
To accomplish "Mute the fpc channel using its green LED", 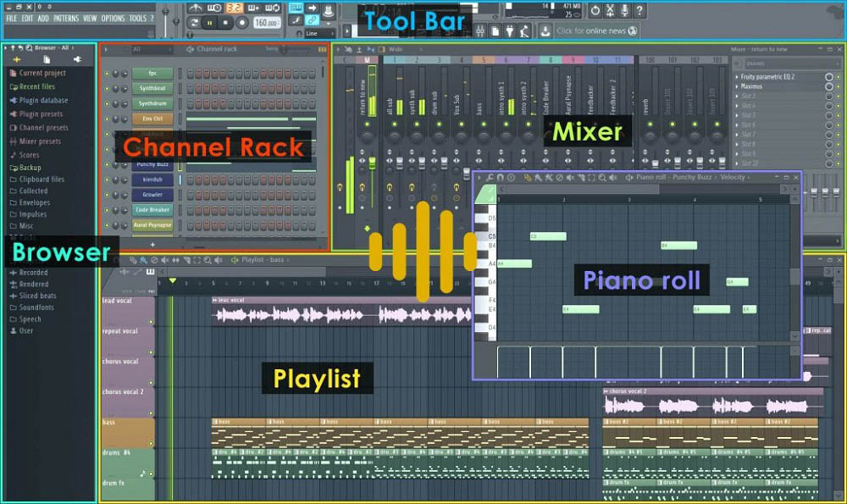I will click(107, 74).
